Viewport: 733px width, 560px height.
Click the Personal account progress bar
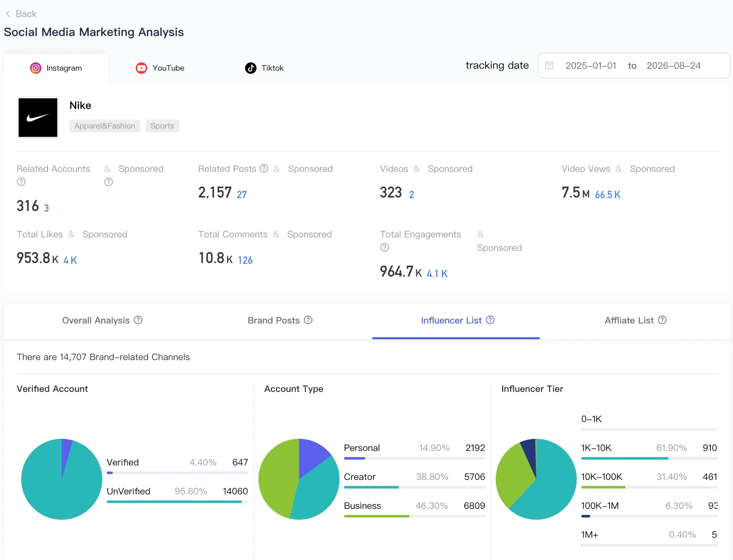pos(414,458)
